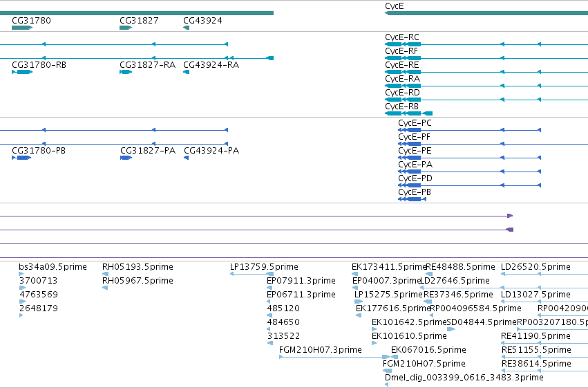Select the EK177616.5prime label
588x388 pixels.
[392, 308]
